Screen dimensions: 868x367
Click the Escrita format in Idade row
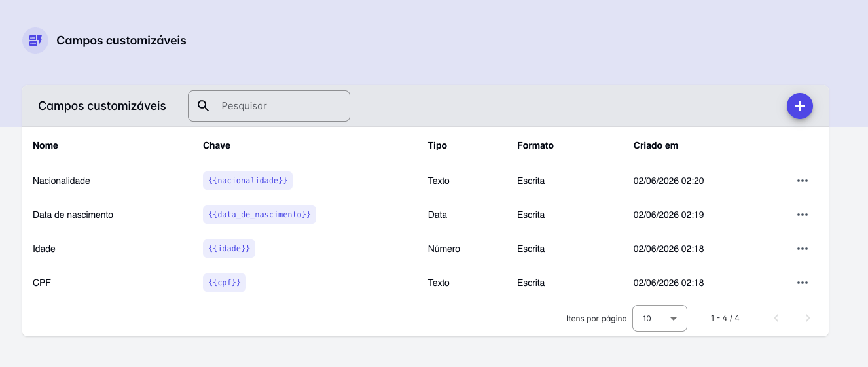pyautogui.click(x=531, y=249)
